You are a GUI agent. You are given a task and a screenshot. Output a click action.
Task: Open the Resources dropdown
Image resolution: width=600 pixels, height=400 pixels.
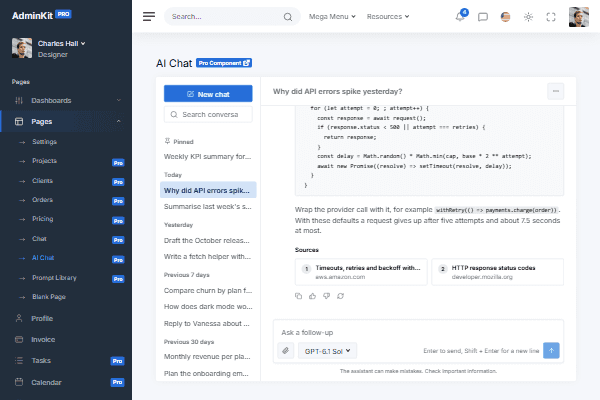[388, 16]
